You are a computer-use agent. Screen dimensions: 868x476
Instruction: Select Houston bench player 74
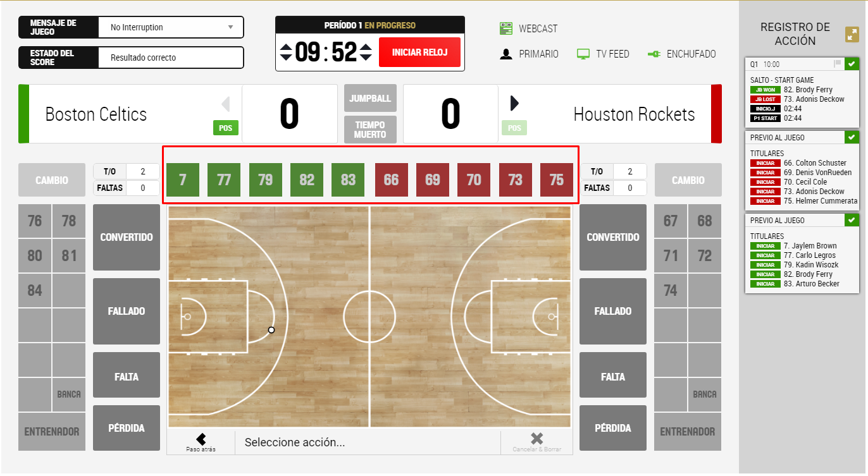click(x=671, y=291)
